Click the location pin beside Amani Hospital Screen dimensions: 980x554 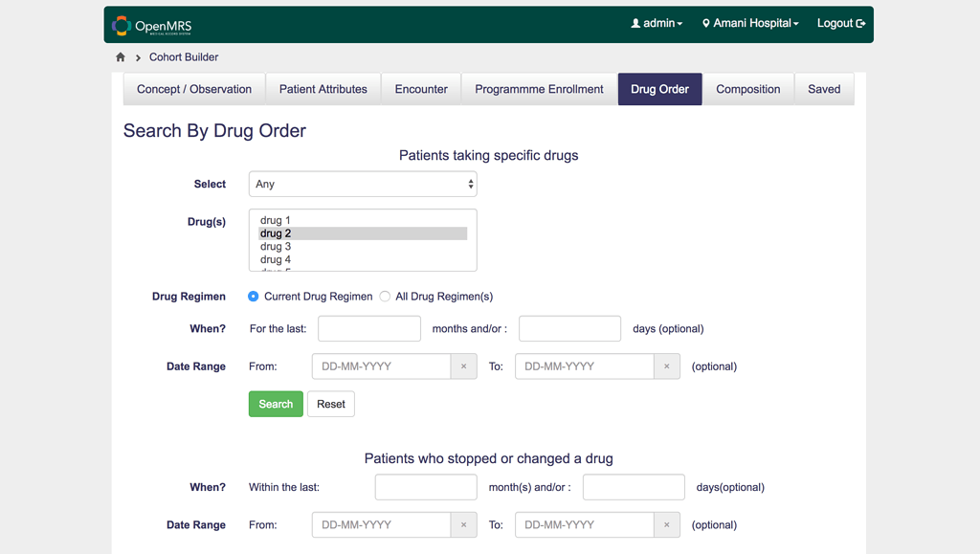click(706, 23)
